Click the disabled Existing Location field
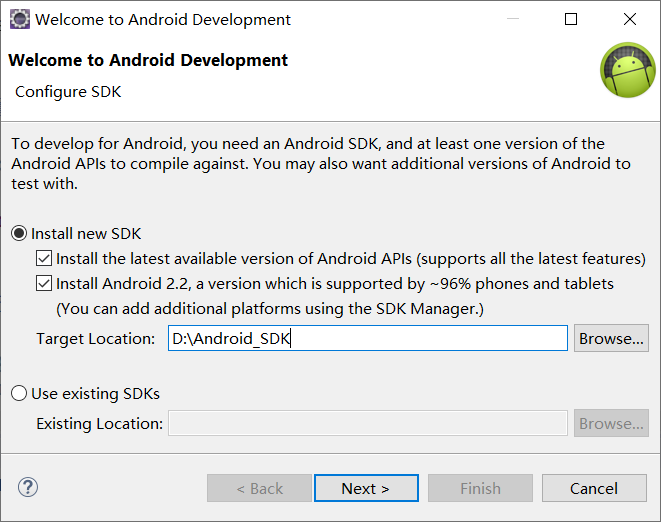 click(x=368, y=423)
